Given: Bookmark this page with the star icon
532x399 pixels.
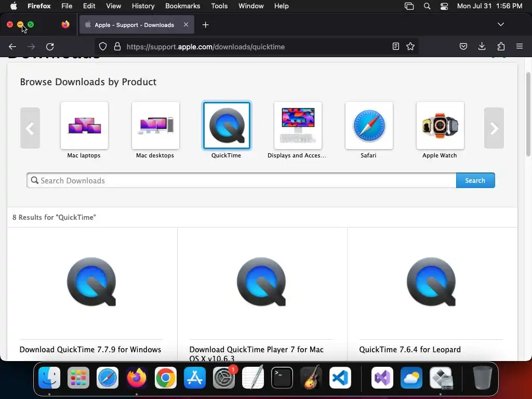Looking at the screenshot, I should pos(410,46).
